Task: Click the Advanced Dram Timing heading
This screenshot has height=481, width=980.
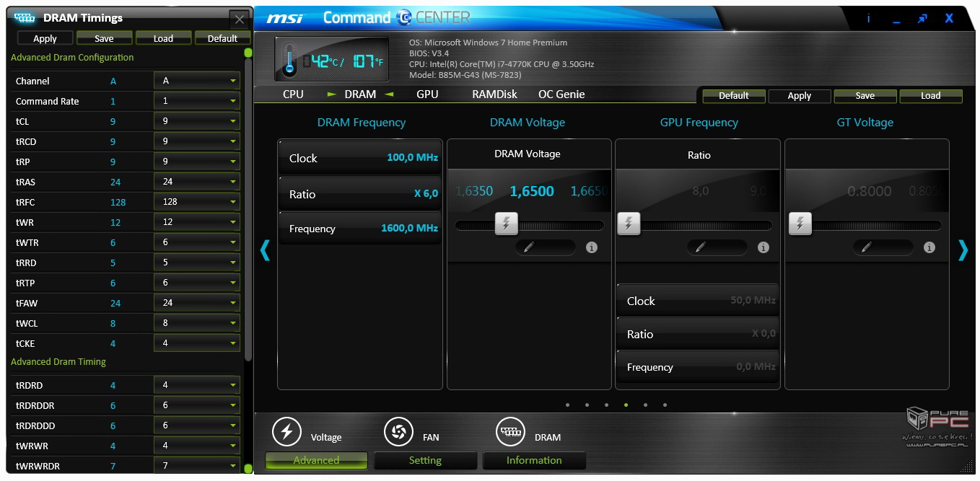Action: (58, 361)
